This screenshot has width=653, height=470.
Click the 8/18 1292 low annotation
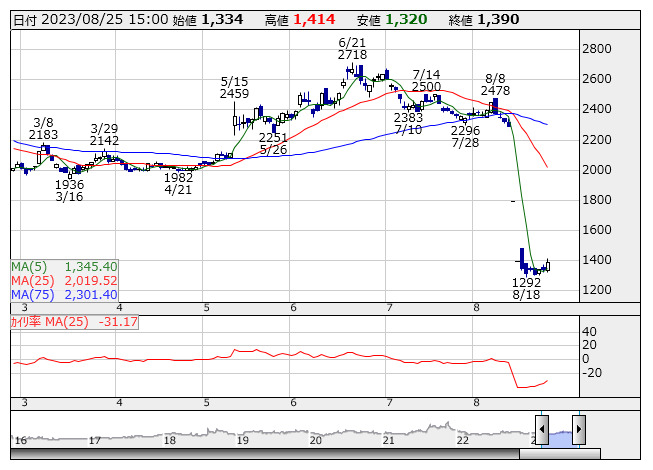point(526,288)
